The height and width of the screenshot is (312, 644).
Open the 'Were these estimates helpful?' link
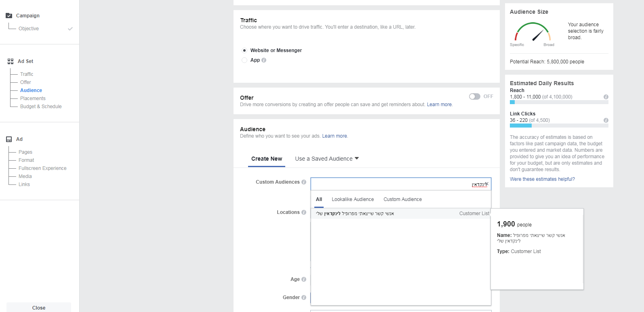pos(542,179)
